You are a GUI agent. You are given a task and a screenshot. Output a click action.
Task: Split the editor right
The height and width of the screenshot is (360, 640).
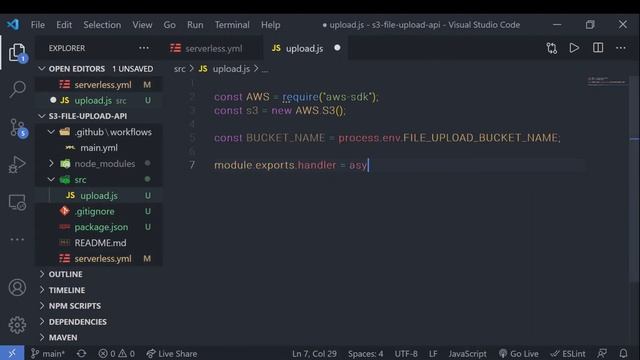(x=598, y=48)
